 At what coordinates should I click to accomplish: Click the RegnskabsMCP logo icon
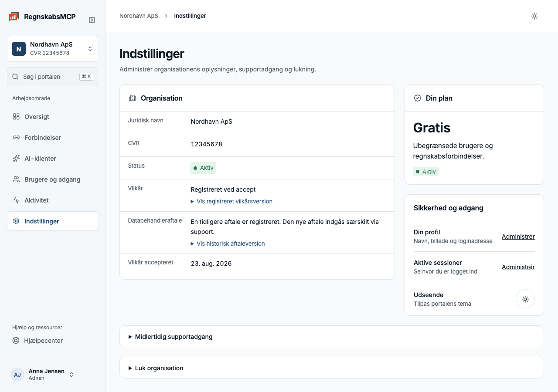tap(14, 17)
